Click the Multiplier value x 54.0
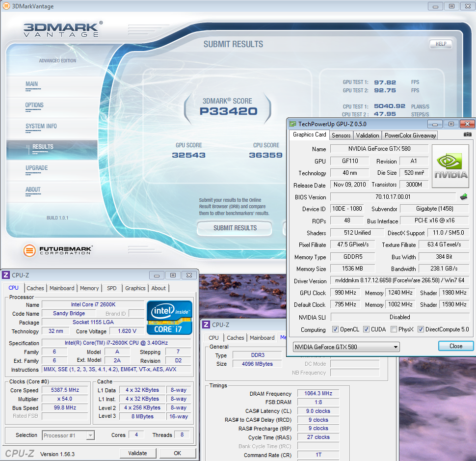 [65, 399]
